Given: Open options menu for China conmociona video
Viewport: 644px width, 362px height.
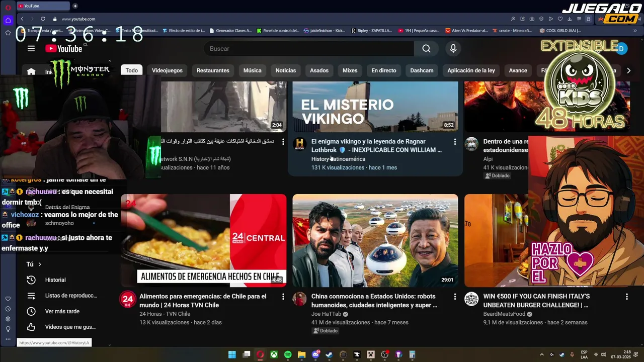Looking at the screenshot, I should [x=455, y=297].
